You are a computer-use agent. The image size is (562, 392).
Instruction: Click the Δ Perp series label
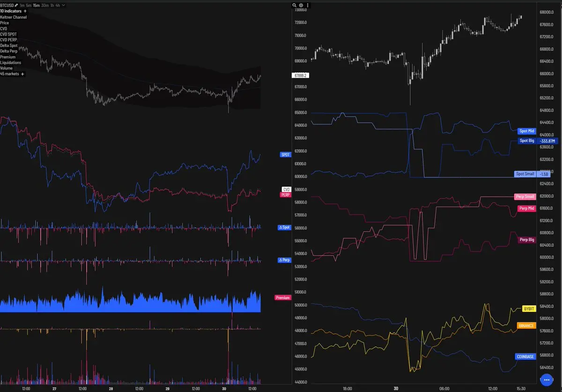(284, 260)
